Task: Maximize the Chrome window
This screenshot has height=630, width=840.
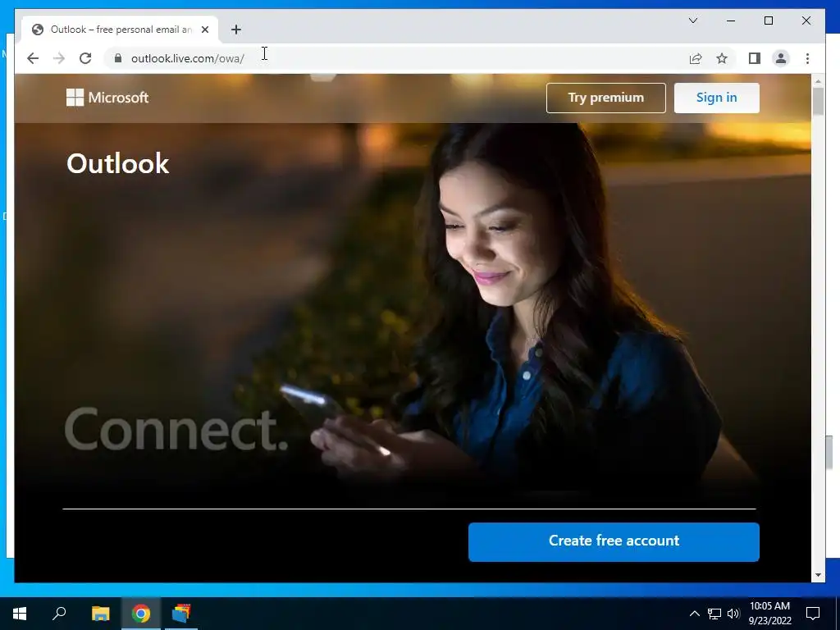Action: pos(768,21)
